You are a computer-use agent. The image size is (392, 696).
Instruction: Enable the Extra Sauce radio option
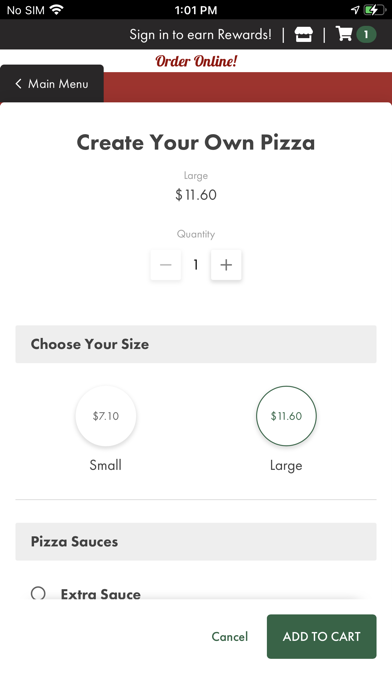pos(38,593)
